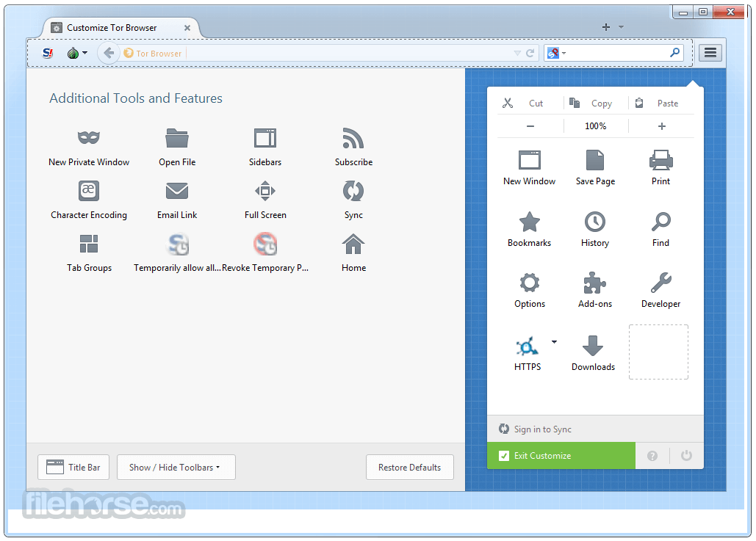
Task: Click the quit power icon
Action: coord(686,455)
